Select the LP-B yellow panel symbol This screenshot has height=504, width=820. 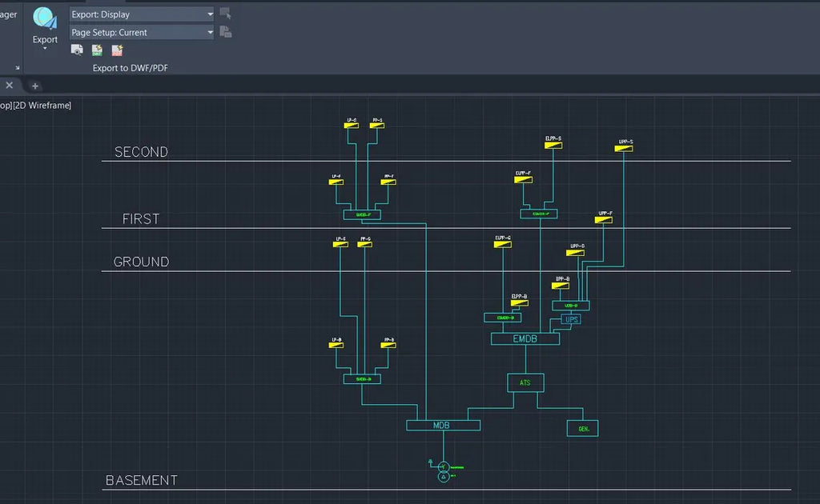pyautogui.click(x=336, y=345)
